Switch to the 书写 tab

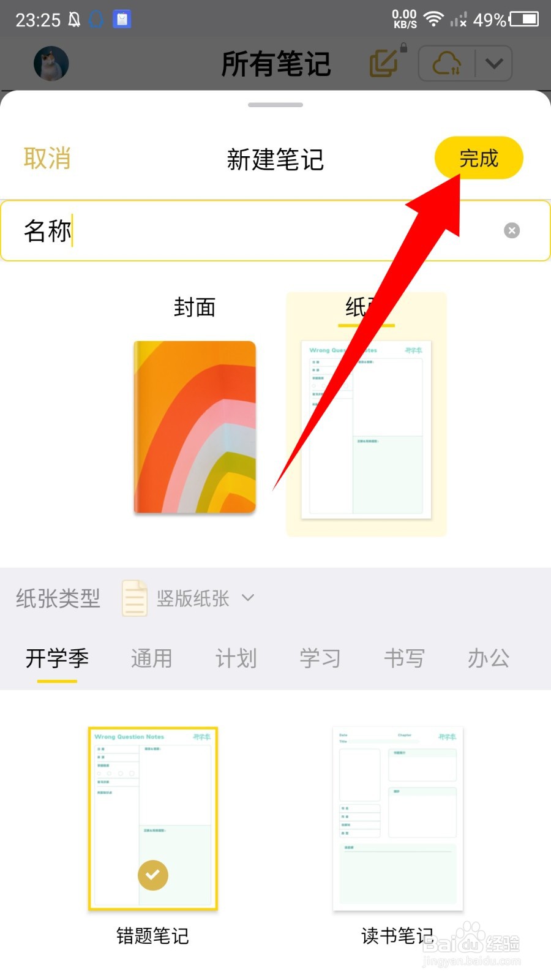point(404,658)
